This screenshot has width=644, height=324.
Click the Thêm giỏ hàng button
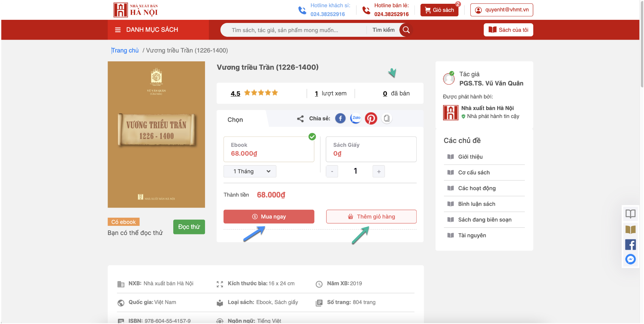(371, 216)
